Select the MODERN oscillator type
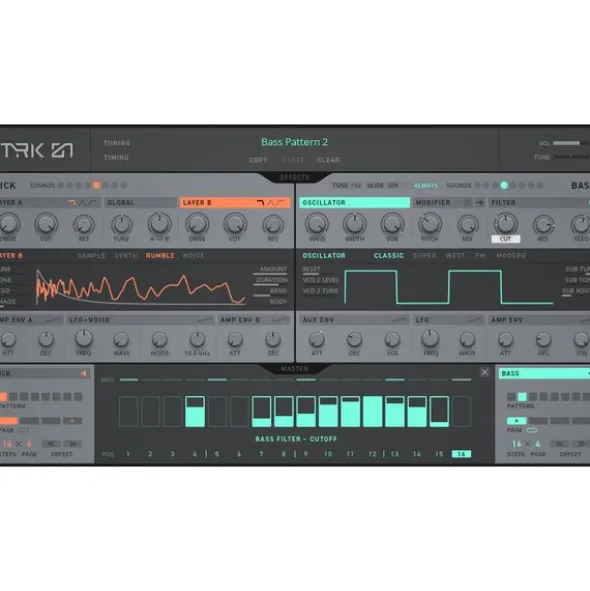This screenshot has width=590, height=591. click(x=511, y=256)
